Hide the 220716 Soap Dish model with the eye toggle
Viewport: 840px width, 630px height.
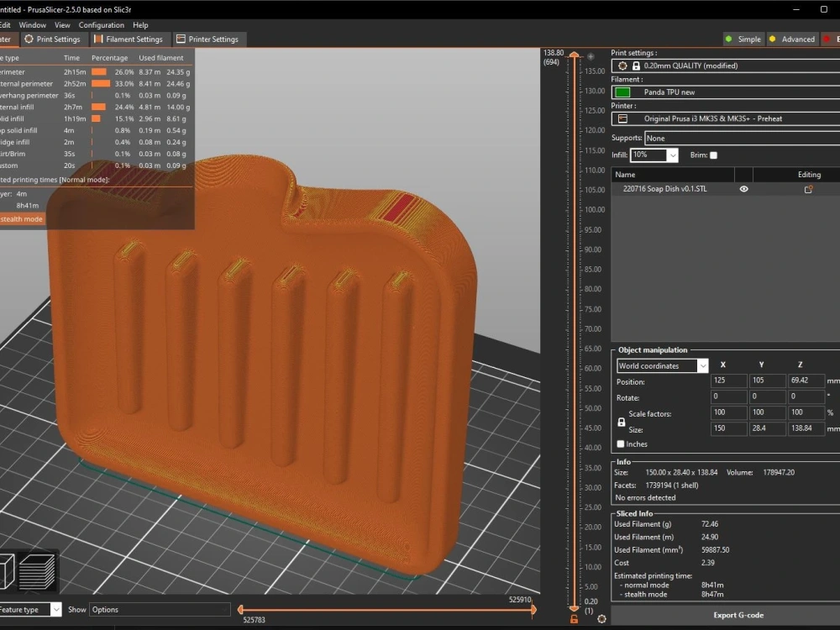pyautogui.click(x=743, y=189)
